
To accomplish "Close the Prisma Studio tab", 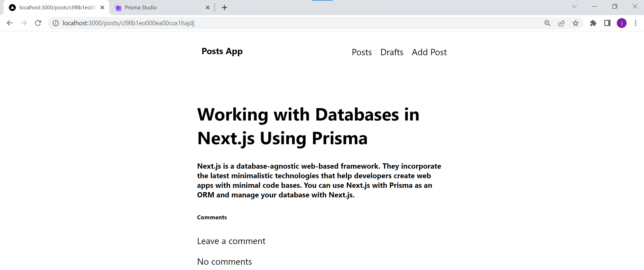I will coord(208,8).
